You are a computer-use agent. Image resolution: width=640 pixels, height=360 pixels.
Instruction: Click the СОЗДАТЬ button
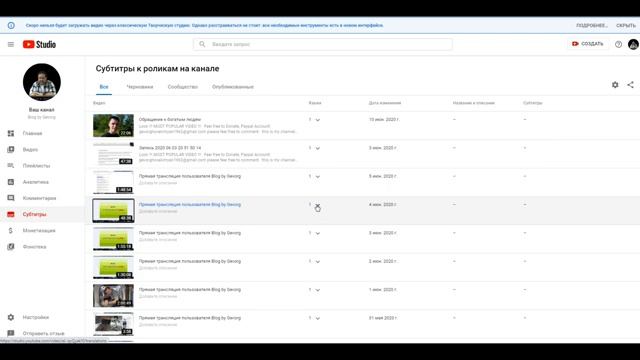[587, 44]
